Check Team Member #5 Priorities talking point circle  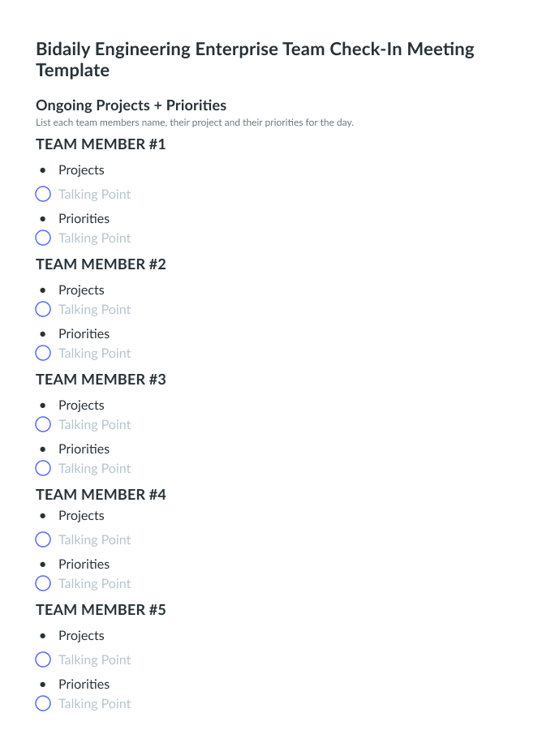[x=43, y=703]
